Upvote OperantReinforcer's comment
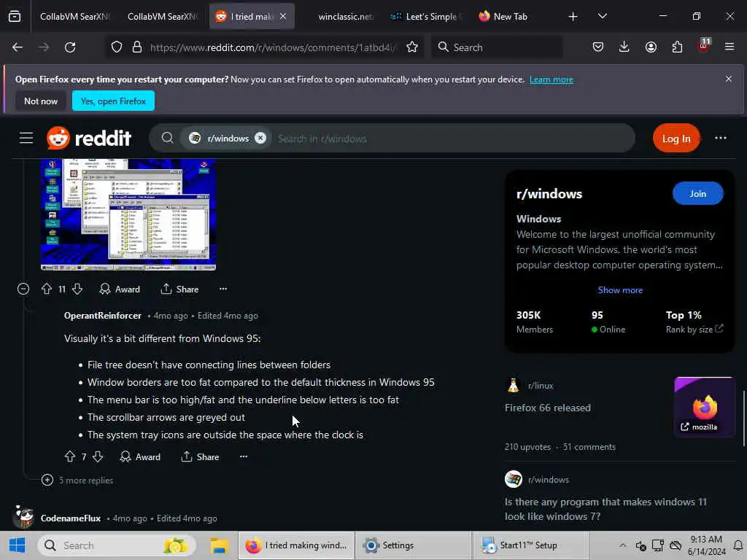Image resolution: width=747 pixels, height=560 pixels. coord(70,456)
